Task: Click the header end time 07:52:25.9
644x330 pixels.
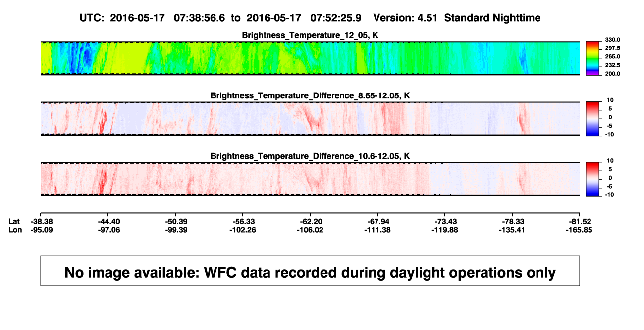Action: pos(335,18)
